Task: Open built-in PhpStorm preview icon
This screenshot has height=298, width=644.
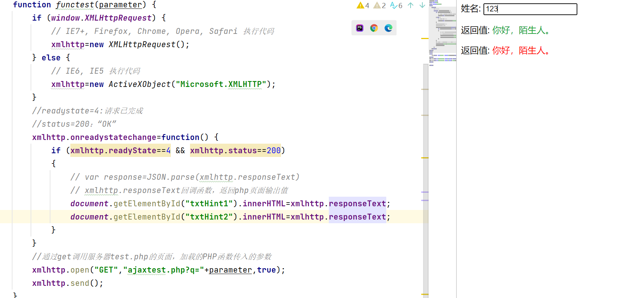Action: [360, 28]
